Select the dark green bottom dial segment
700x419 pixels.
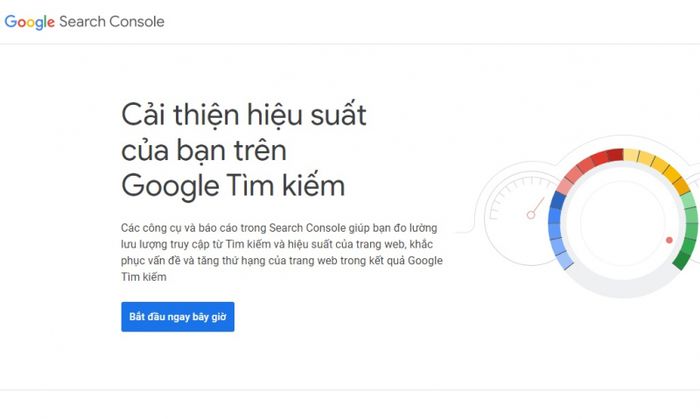[x=682, y=260]
